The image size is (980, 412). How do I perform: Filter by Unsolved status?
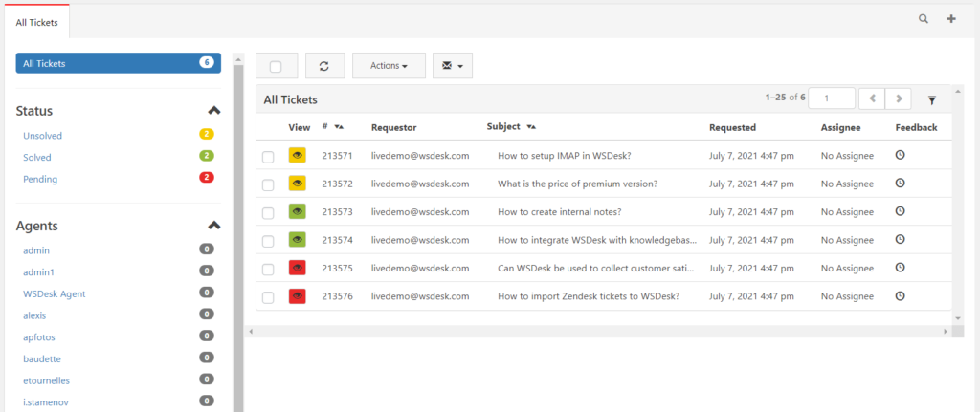click(42, 136)
